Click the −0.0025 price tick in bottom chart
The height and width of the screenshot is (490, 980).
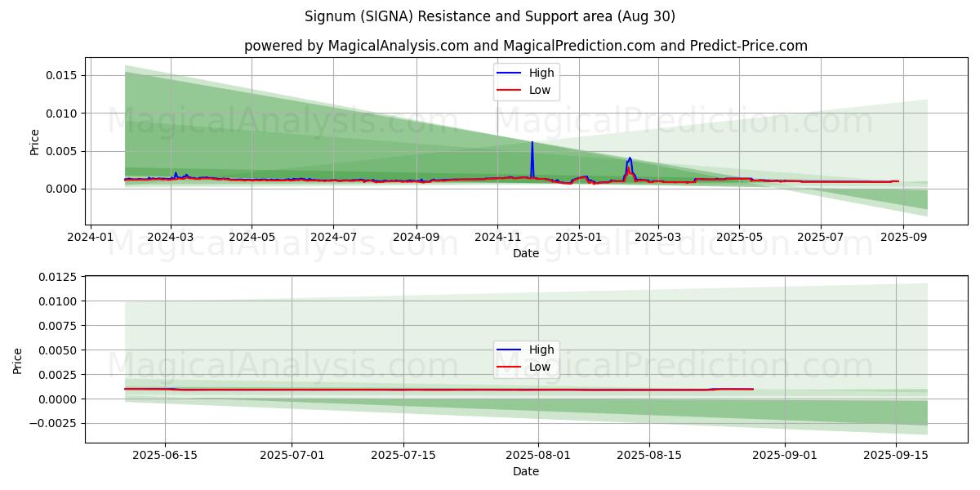[54, 423]
